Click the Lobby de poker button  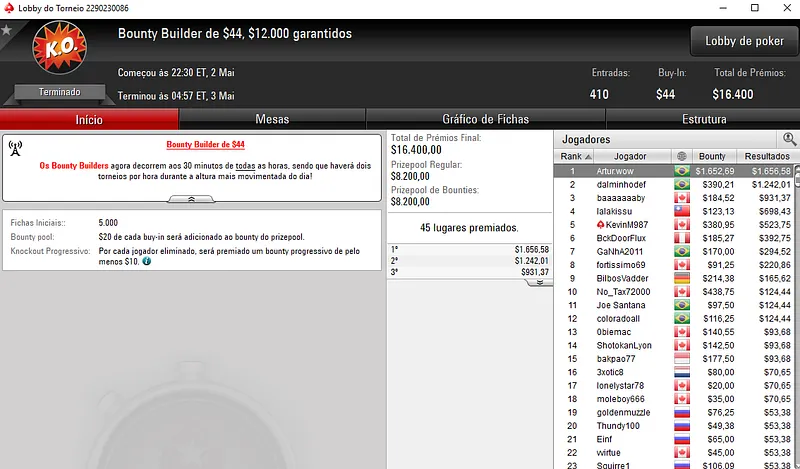pos(744,41)
